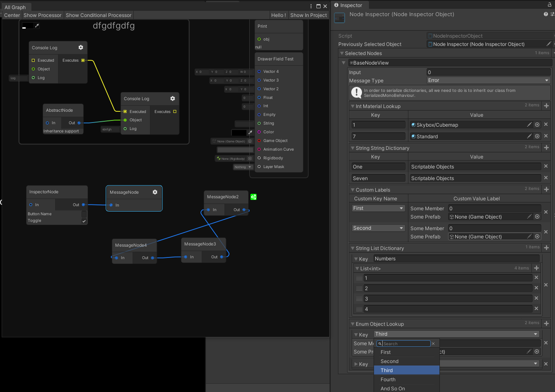Toggle the Executes checkbox on Console Log
555x392 pixels.
(83, 60)
